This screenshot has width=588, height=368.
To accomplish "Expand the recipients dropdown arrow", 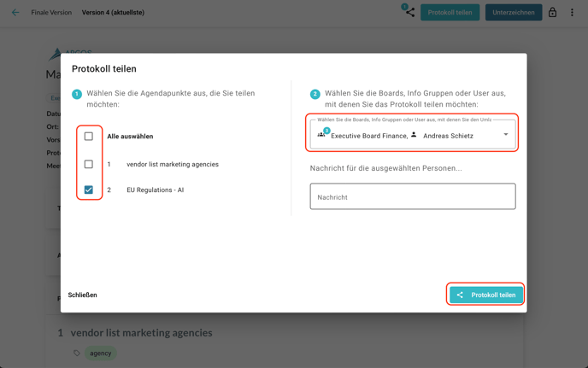I will 505,135.
